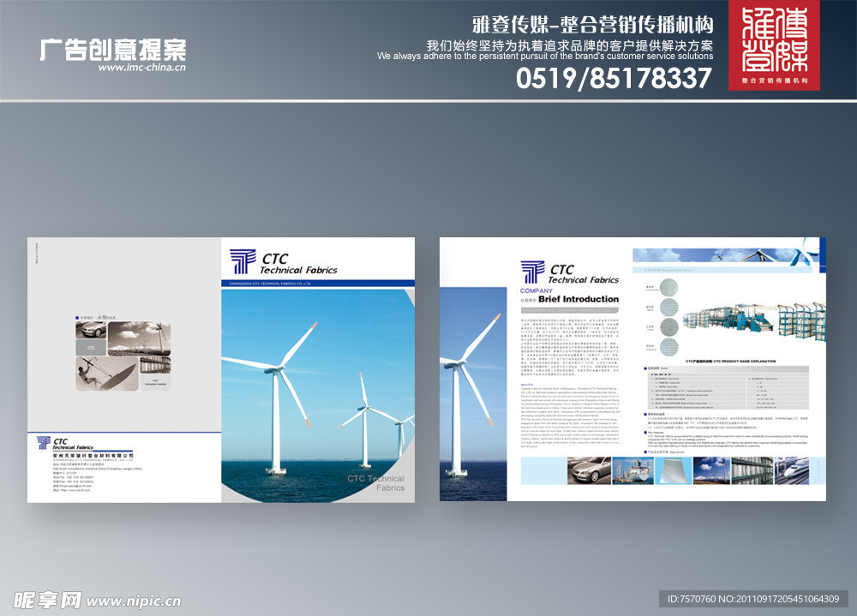Click the small CTC emblem on the back cover

(43, 443)
